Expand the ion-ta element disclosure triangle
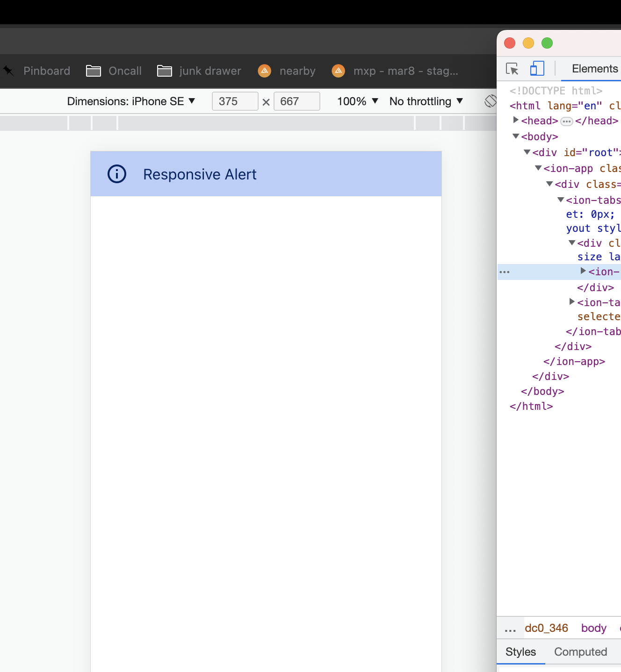Screen dimensions: 621x672 (x=571, y=301)
